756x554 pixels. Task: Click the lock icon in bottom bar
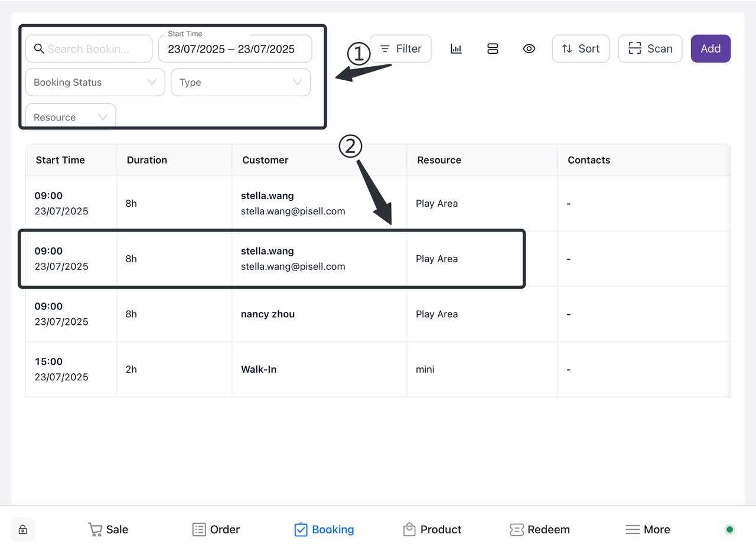(x=23, y=530)
